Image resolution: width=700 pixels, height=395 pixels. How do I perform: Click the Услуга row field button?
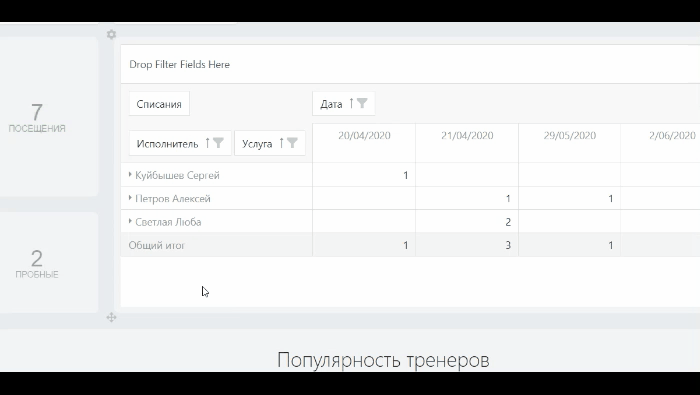[x=270, y=143]
